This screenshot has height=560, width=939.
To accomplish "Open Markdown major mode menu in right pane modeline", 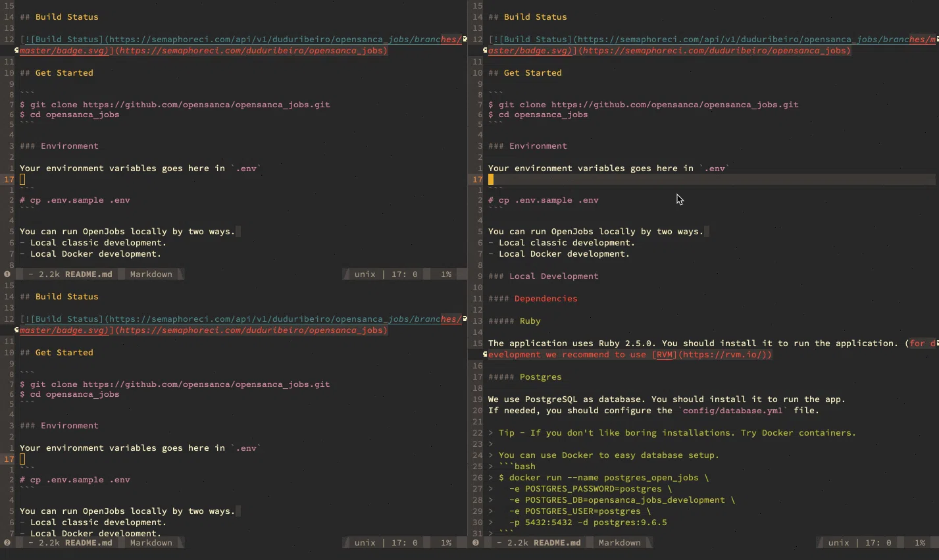I will 620,543.
